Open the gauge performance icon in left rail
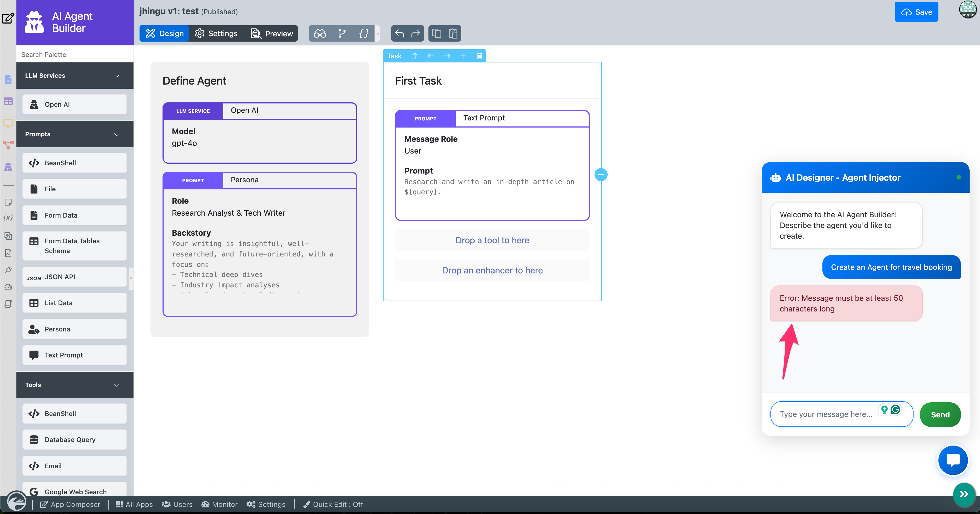 pyautogui.click(x=8, y=287)
